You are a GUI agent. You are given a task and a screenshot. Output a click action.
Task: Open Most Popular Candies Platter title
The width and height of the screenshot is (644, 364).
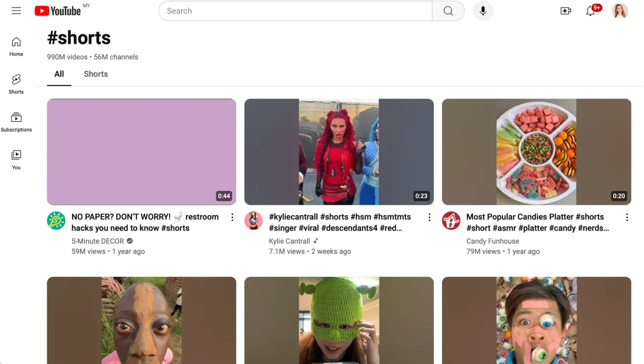point(537,222)
